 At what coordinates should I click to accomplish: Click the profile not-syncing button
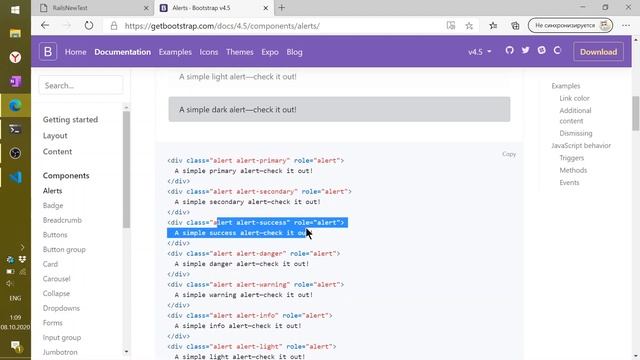570,25
